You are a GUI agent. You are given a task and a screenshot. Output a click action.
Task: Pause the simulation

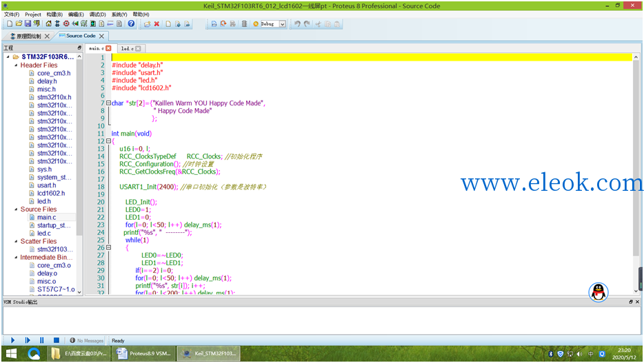click(42, 340)
